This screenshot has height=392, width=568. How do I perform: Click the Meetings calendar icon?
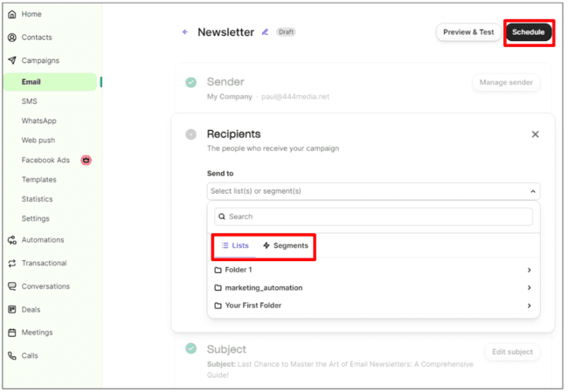coord(12,333)
